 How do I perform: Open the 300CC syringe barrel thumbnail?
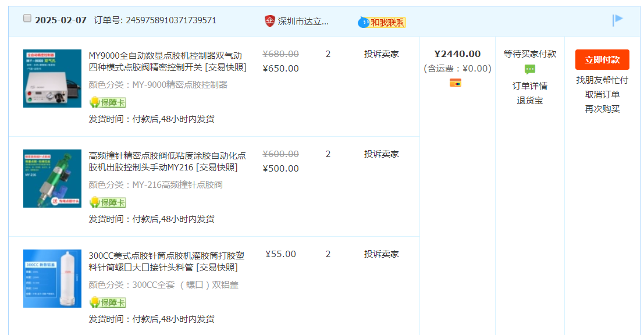pos(52,279)
